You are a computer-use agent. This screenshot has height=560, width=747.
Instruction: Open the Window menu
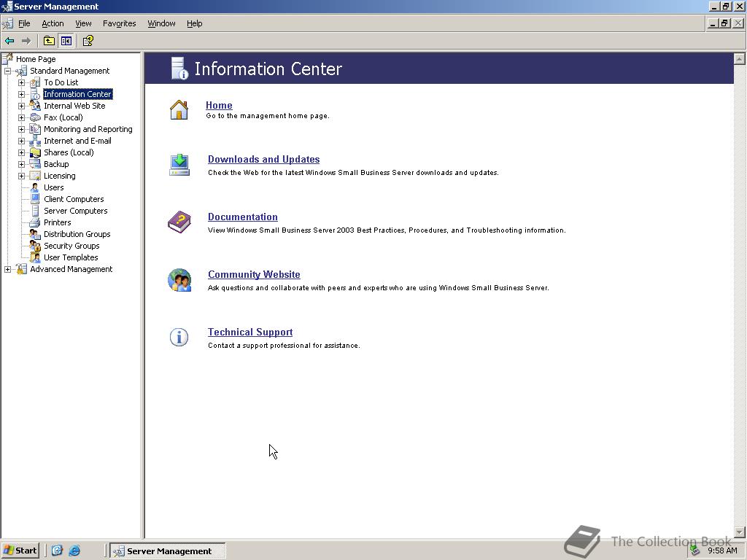click(161, 23)
